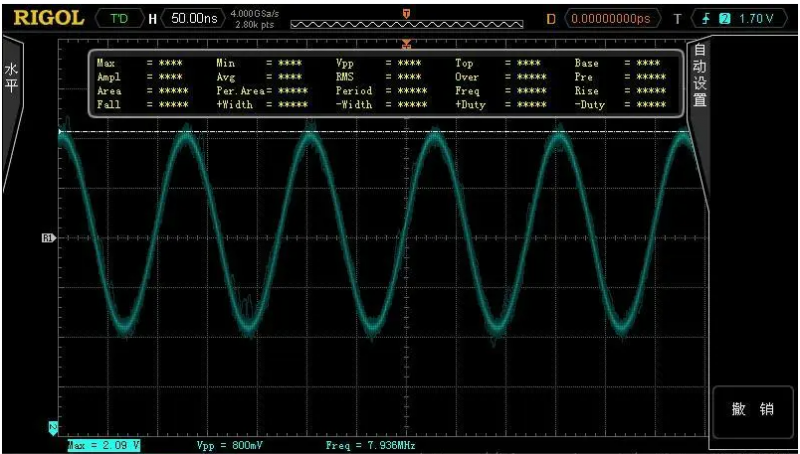Click the Top entry in the measurement table
The image size is (800, 454).
tap(498, 63)
